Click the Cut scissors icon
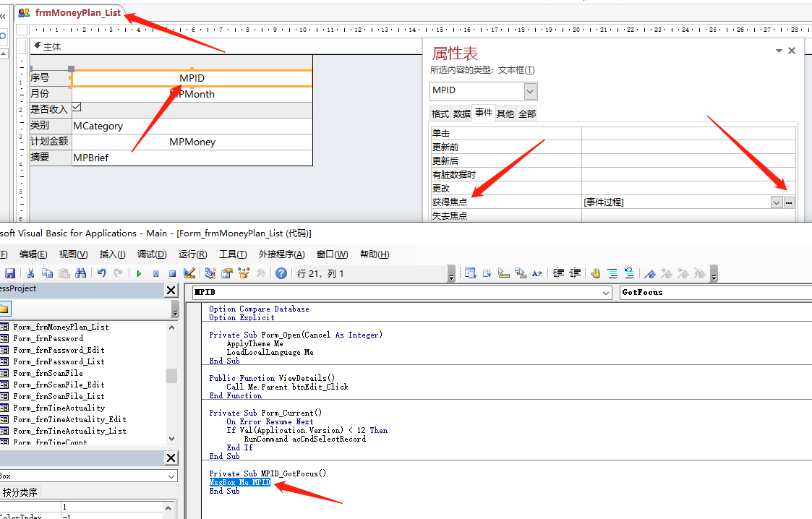The width and height of the screenshot is (812, 519). point(30,273)
